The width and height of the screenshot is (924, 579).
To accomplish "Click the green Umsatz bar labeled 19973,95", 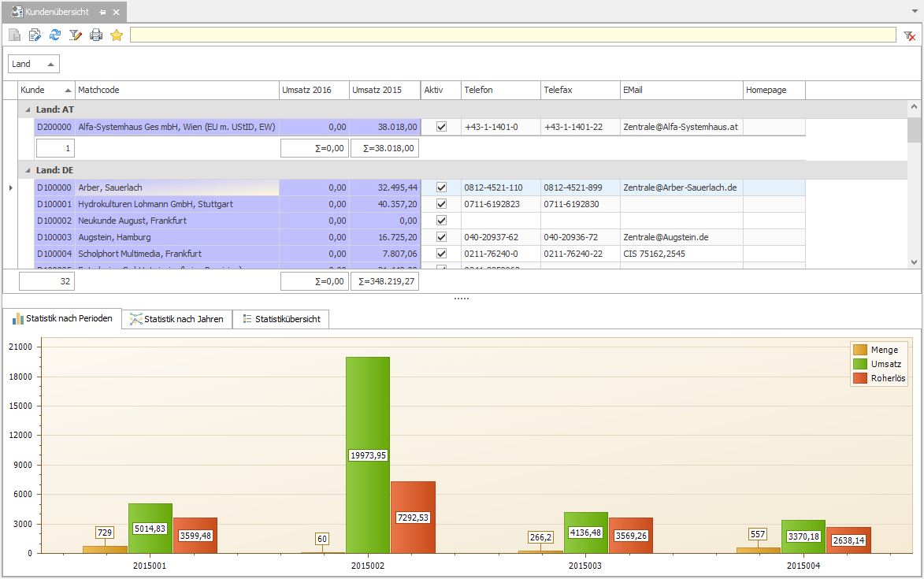I will point(368,455).
